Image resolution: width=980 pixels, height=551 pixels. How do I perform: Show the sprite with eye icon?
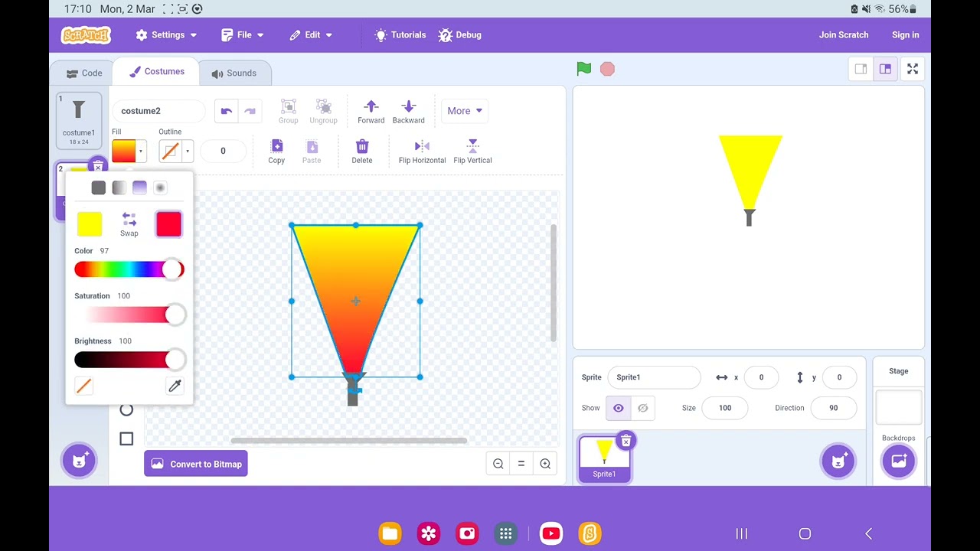[x=618, y=408]
